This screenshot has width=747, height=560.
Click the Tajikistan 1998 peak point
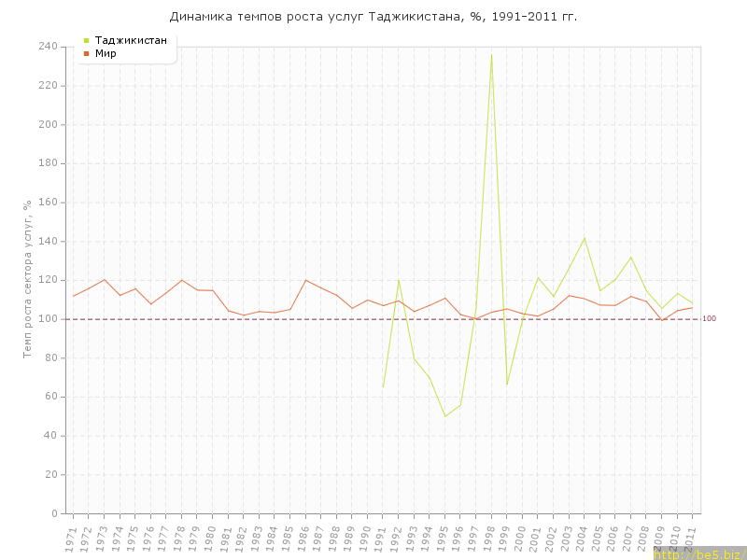[x=491, y=54]
